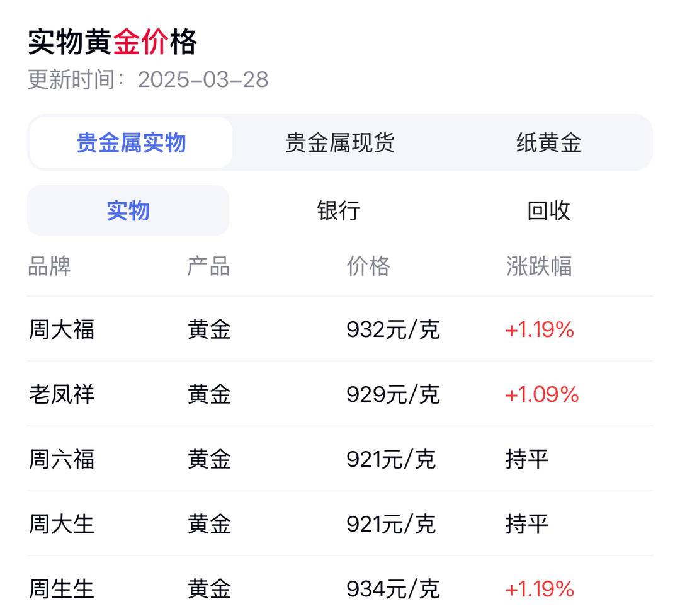Select the 纸黄金 tab
This screenshot has height=616, width=680.
[x=548, y=143]
